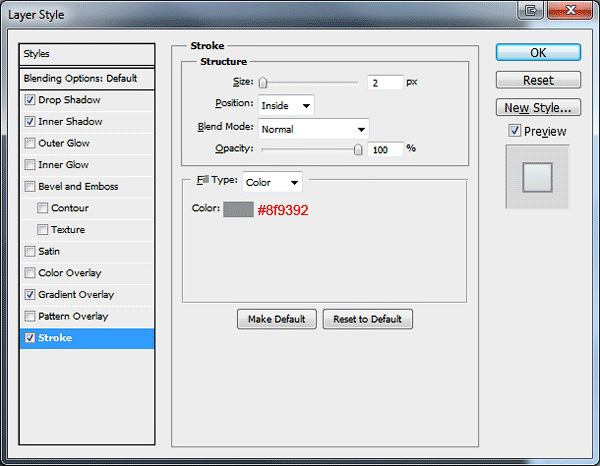Click the Opacity slider handle
Viewport: 600px width, 466px height.
pyautogui.click(x=358, y=149)
